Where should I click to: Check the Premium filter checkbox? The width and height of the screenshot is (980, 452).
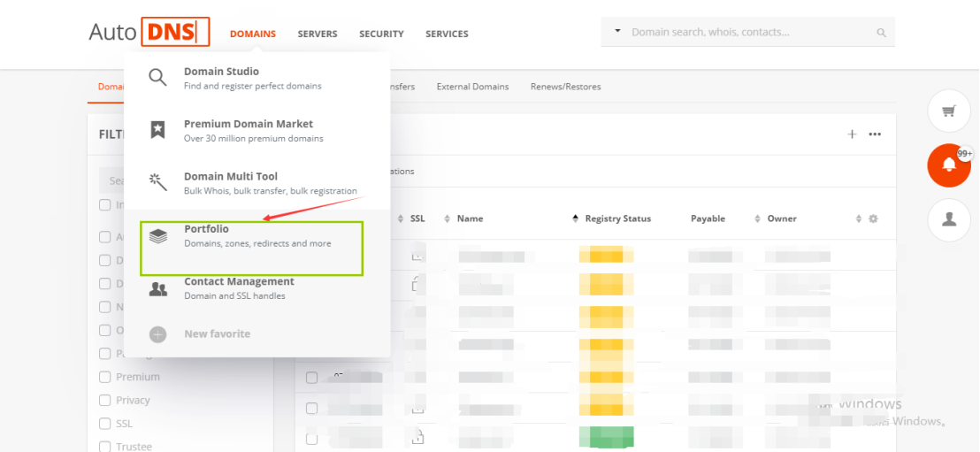tap(105, 377)
